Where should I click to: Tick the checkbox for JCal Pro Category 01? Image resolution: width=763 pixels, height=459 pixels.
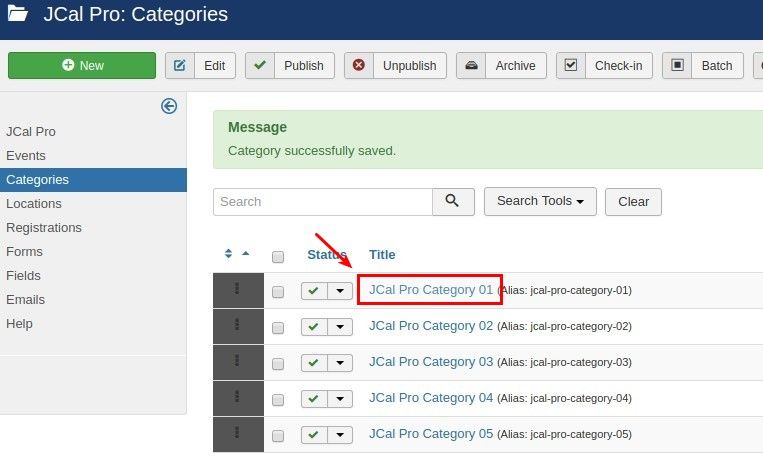click(278, 292)
